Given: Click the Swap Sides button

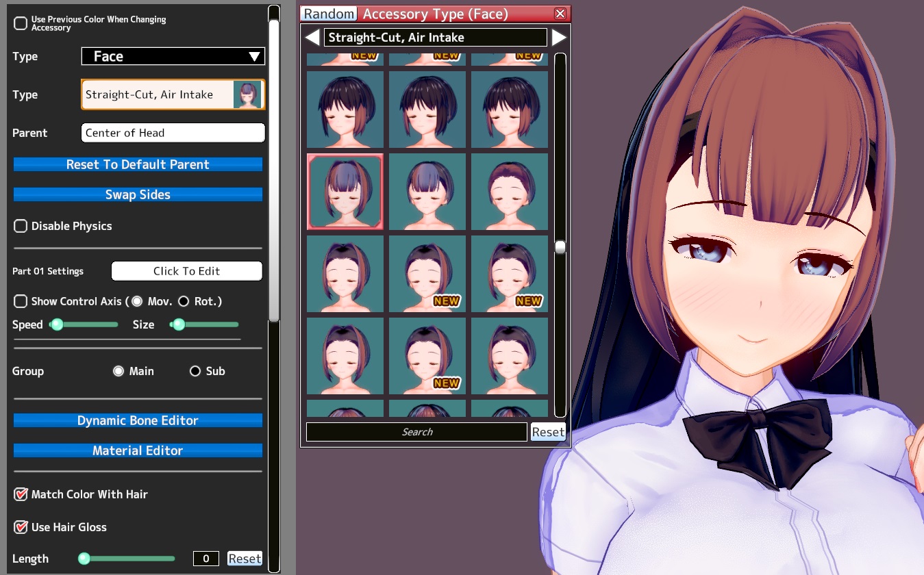Looking at the screenshot, I should click(138, 194).
